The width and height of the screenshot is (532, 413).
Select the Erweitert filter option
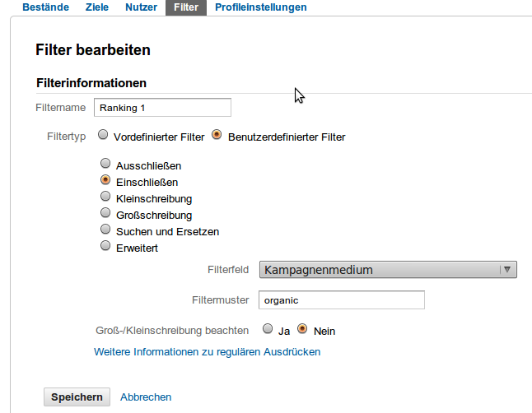pos(105,245)
